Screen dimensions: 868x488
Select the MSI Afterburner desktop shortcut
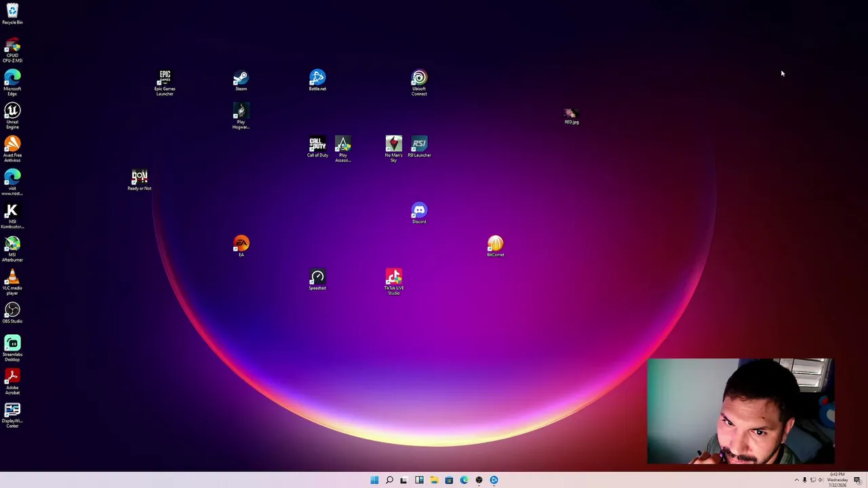point(12,249)
